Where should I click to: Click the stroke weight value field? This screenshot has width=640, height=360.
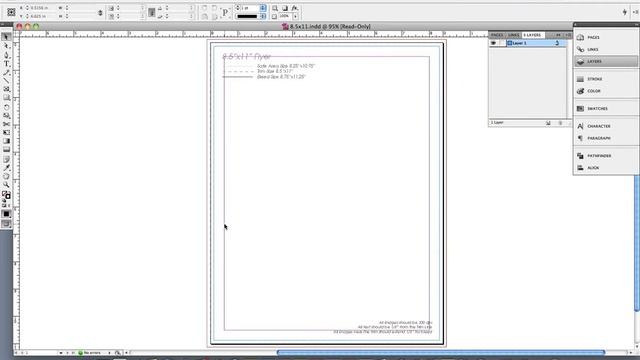pos(250,8)
